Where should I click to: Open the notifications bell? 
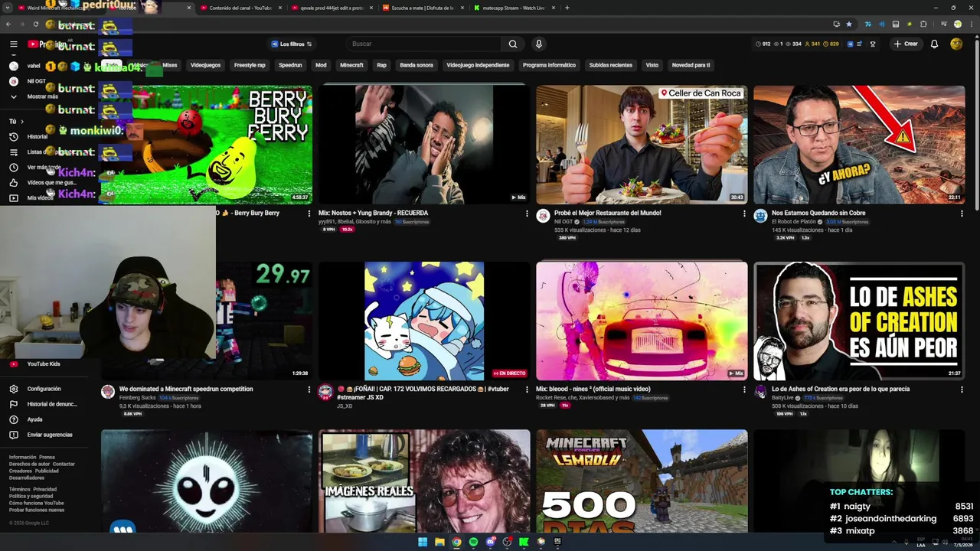click(x=934, y=44)
